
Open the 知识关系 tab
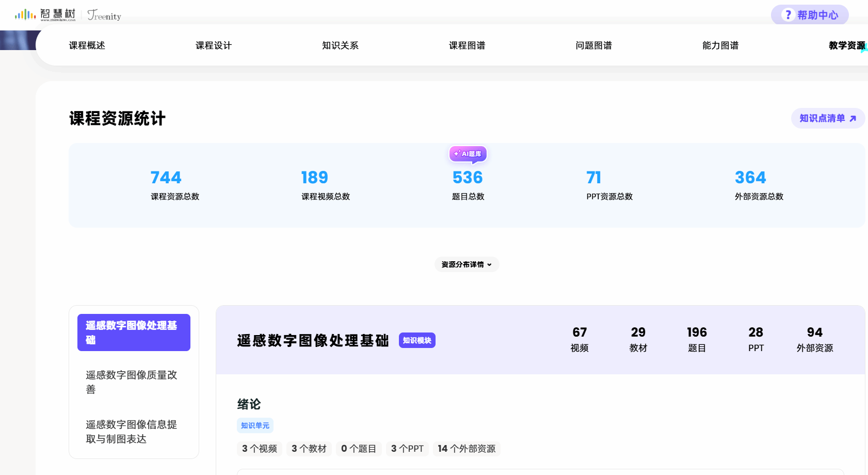click(340, 45)
